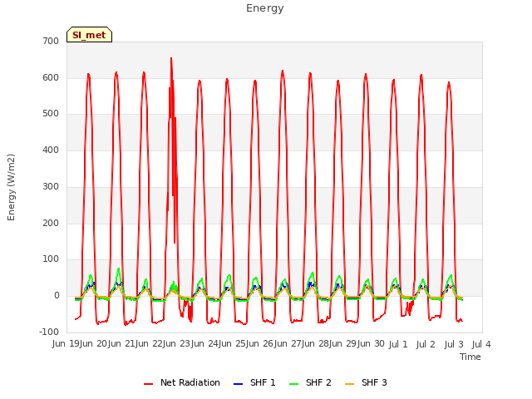Click the SI_met label box
Image resolution: width=532 pixels, height=399 pixels.
tap(89, 35)
